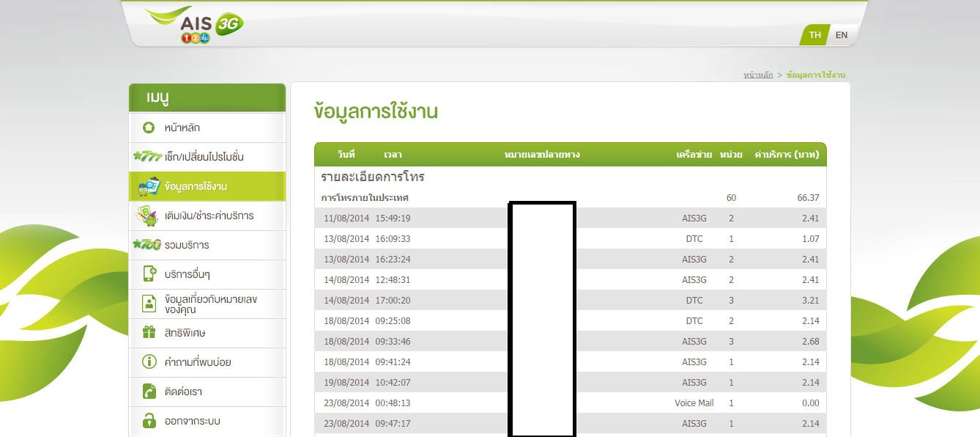980x437 pixels.
Task: Open เติมเงิน/ชำระค่าบริการ menu item
Action: coord(207,216)
